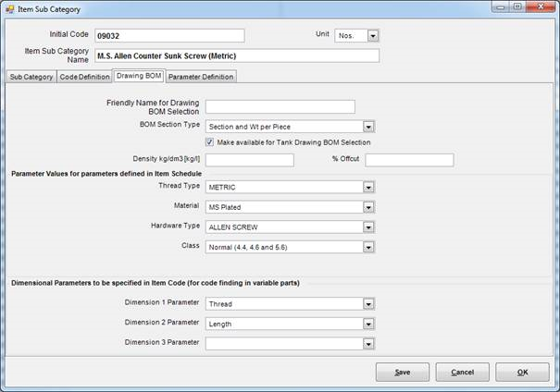Expand the Material dropdown list
The width and height of the screenshot is (560, 392).
[x=367, y=207]
